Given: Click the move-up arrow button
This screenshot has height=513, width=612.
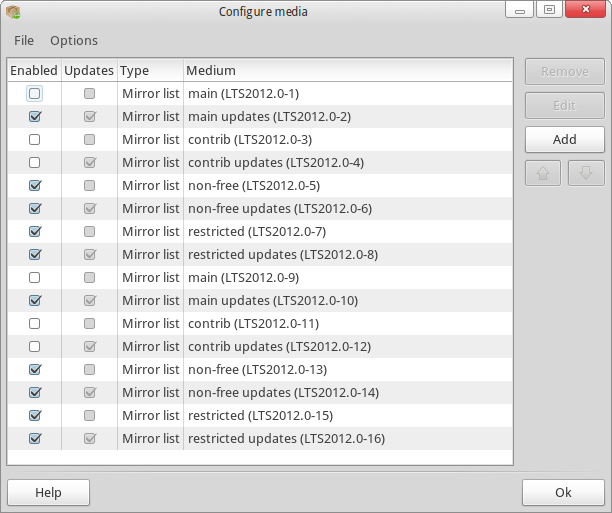Looking at the screenshot, I should click(544, 173).
